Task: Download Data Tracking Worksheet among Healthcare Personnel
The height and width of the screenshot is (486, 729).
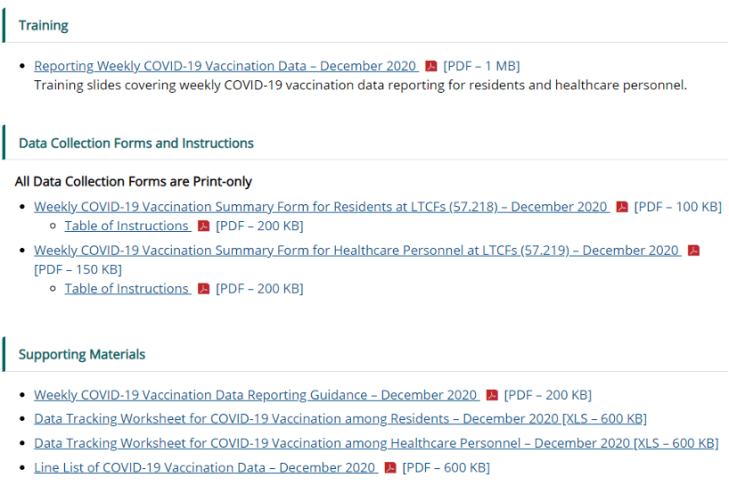Action: coord(375,443)
